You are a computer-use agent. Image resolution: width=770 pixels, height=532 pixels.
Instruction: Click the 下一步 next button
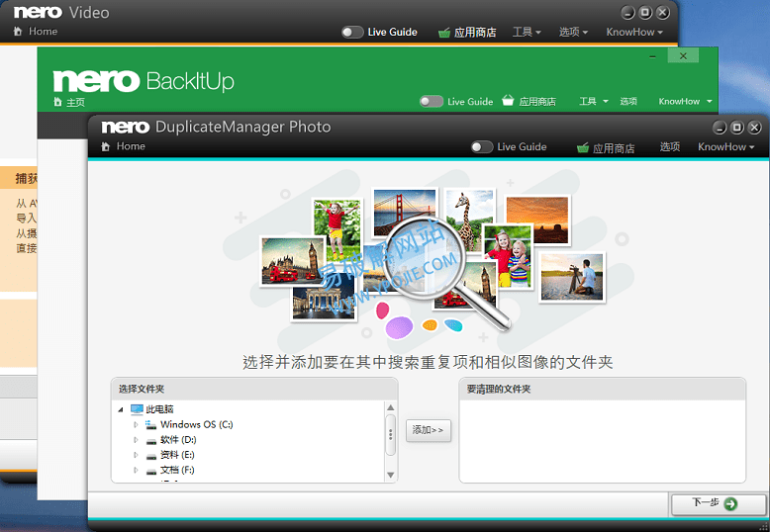[x=719, y=503]
